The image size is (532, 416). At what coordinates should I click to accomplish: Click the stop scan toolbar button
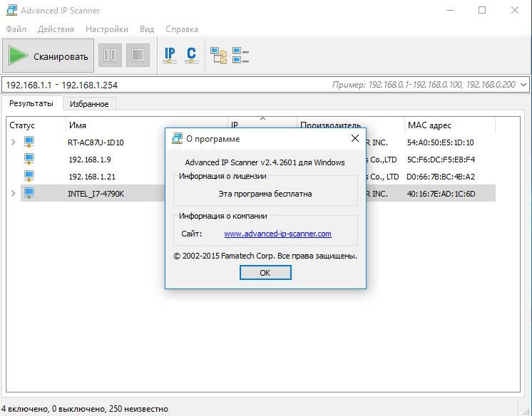tap(138, 55)
